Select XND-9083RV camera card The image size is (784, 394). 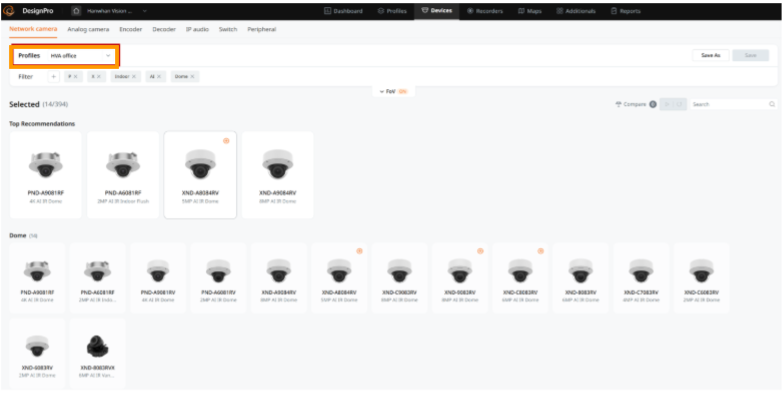(x=460, y=278)
